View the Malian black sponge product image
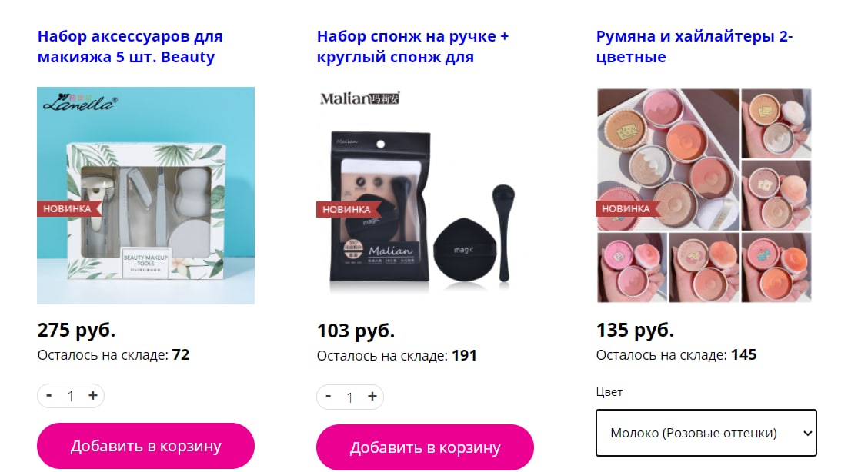The image size is (868, 472). coord(425,195)
